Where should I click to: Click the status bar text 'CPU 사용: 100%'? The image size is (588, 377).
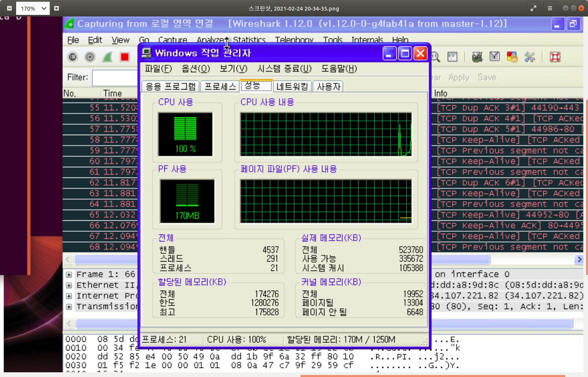pyautogui.click(x=237, y=340)
